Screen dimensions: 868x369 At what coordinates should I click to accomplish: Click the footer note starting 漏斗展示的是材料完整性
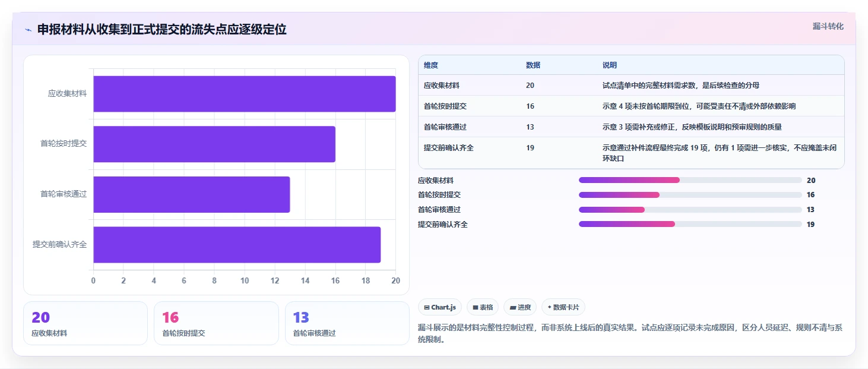pyautogui.click(x=631, y=334)
